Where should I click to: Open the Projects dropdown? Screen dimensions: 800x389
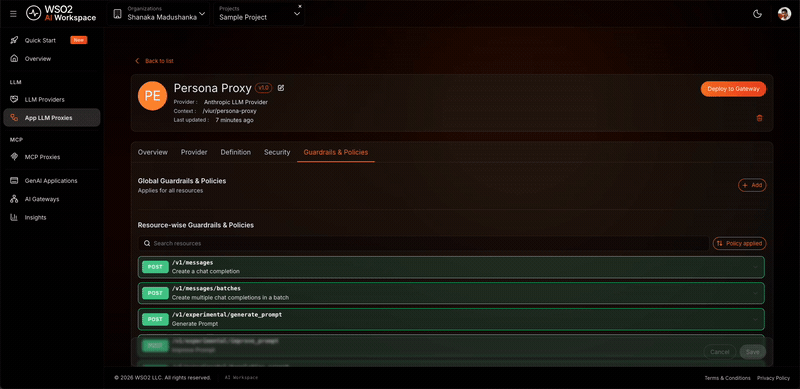point(259,14)
